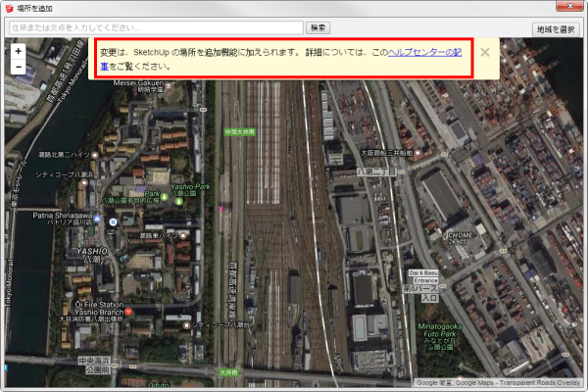Click the Google Maps attribution text
588x392 pixels.
tap(498, 382)
